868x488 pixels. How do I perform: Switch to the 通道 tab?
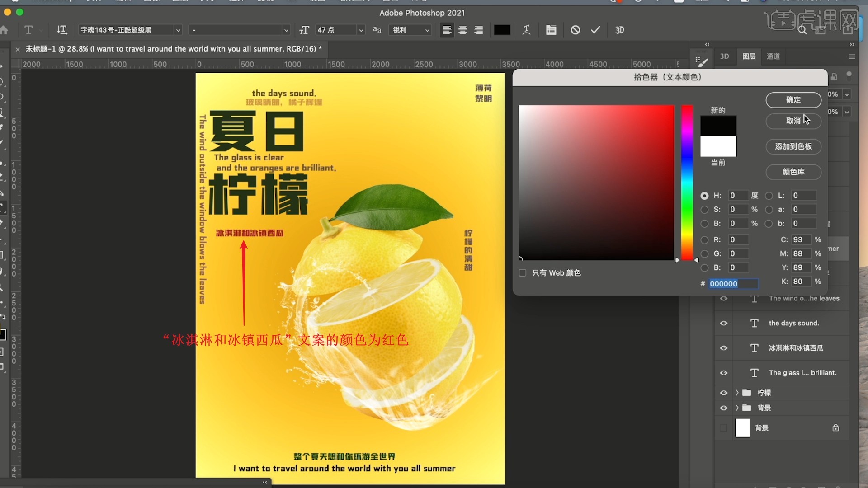(774, 56)
